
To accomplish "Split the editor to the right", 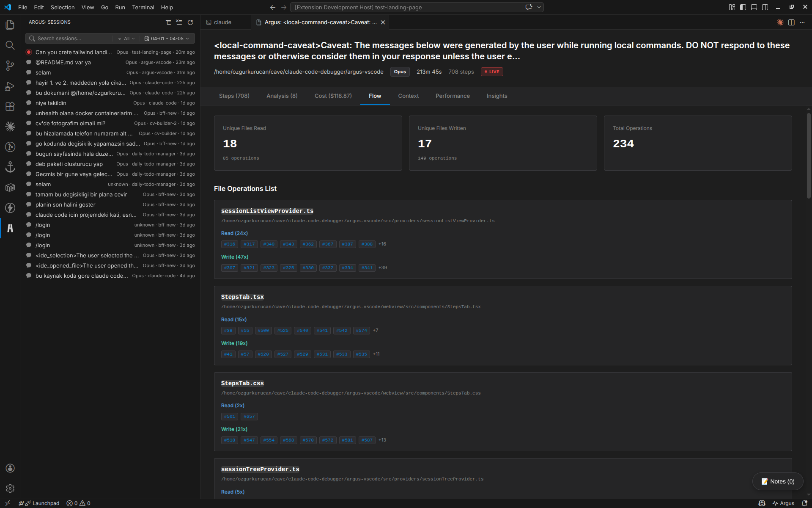I will 791,22.
